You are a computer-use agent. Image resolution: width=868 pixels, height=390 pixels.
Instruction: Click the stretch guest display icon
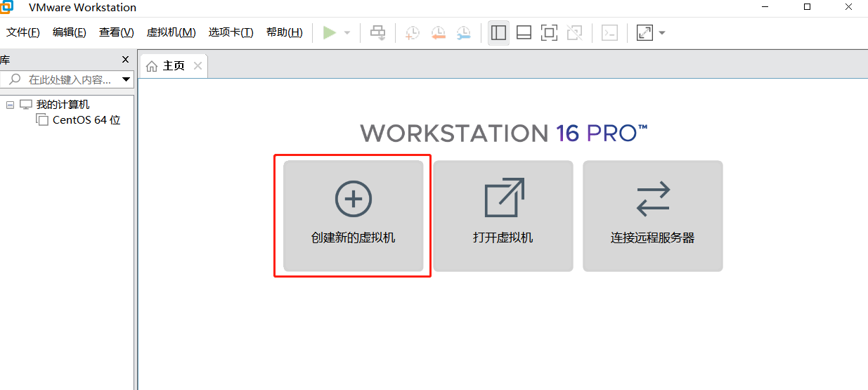(644, 32)
